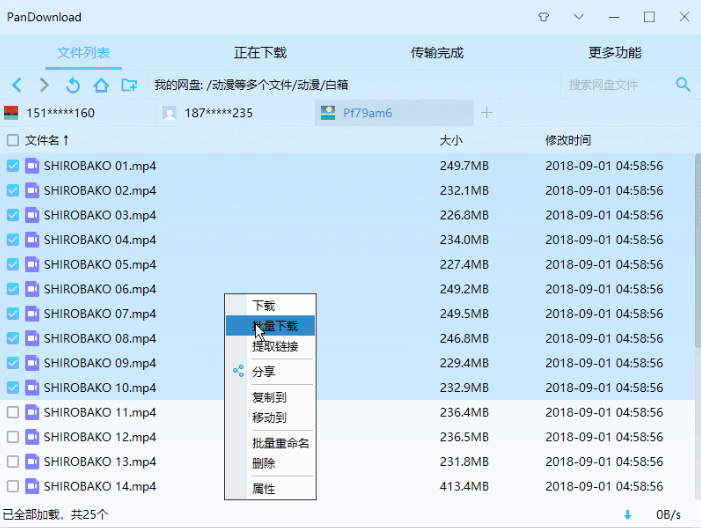The height and width of the screenshot is (528, 701).
Task: Choose 下载 in context menu
Action: [x=270, y=305]
